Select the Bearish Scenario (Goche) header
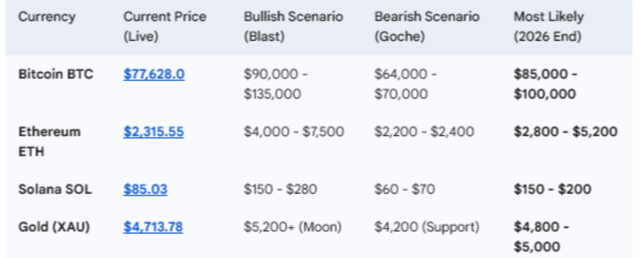Image resolution: width=644 pixels, height=258 pixels. (427, 26)
